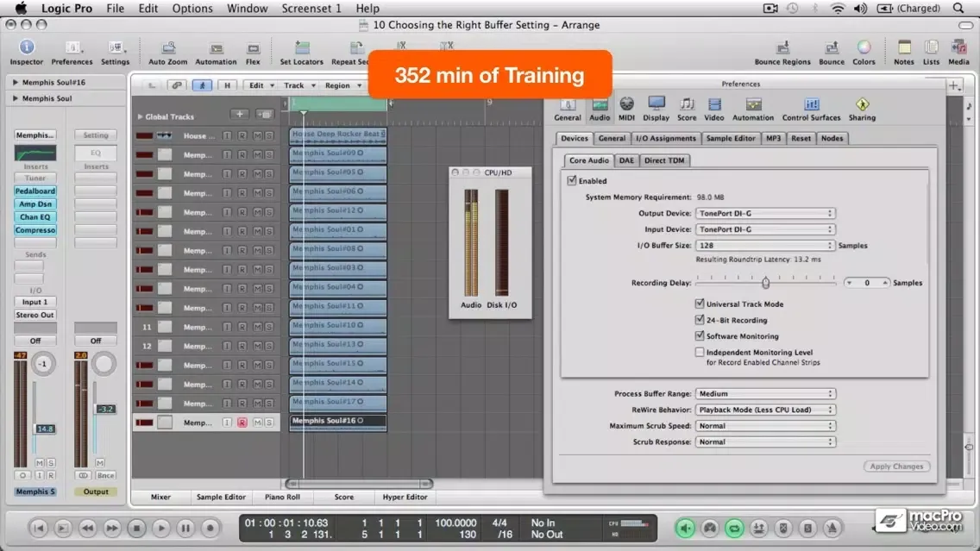The height and width of the screenshot is (551, 980).
Task: Mute the House Deep Rocker track
Action: pos(257,135)
